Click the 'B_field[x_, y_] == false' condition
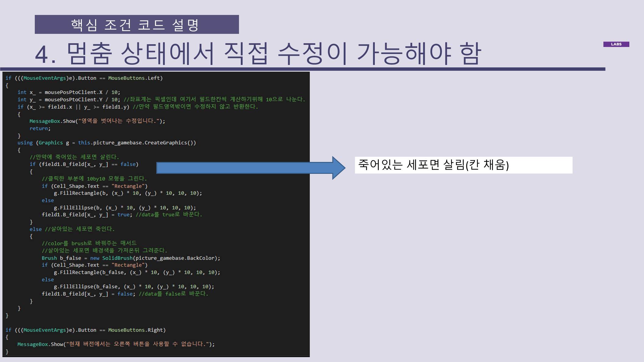This screenshot has width=644, height=362. [84, 164]
